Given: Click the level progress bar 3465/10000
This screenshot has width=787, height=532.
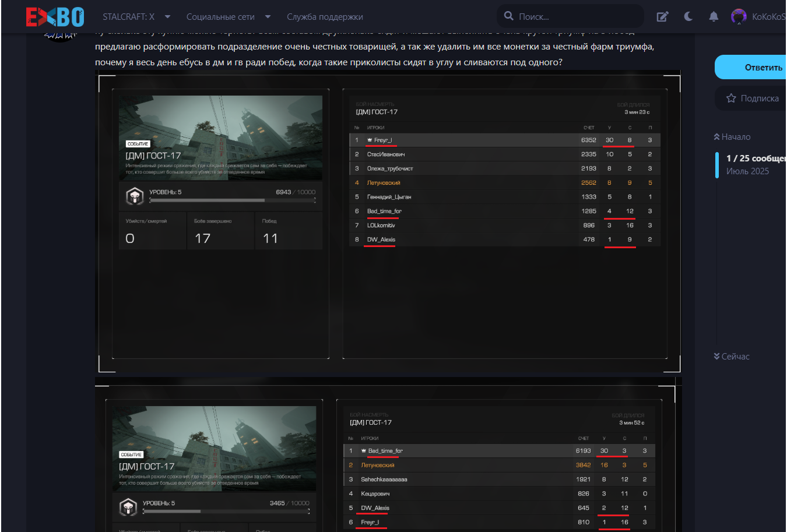Looking at the screenshot, I should (226, 512).
